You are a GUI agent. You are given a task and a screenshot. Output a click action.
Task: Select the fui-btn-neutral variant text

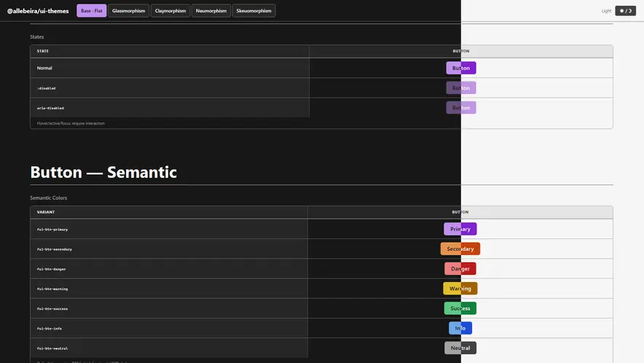tap(52, 348)
